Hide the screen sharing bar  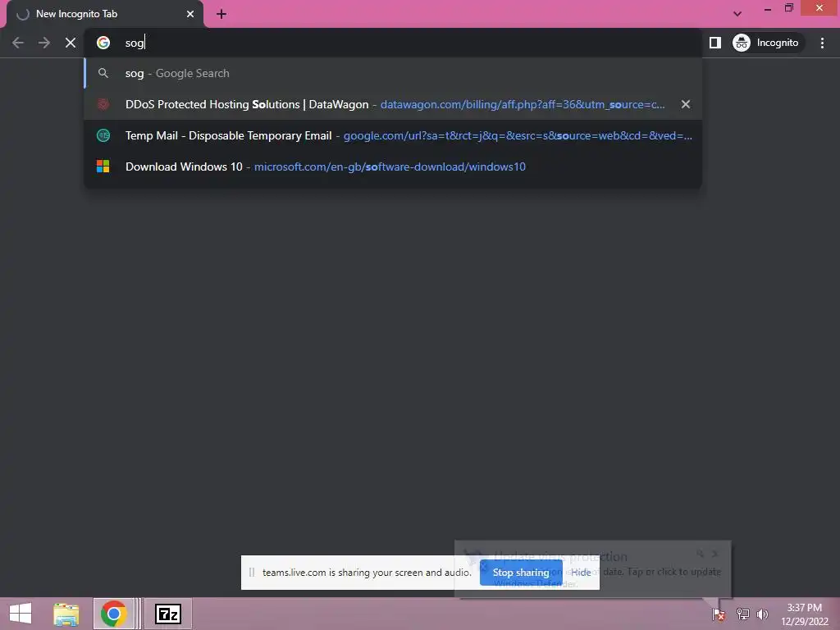click(581, 572)
